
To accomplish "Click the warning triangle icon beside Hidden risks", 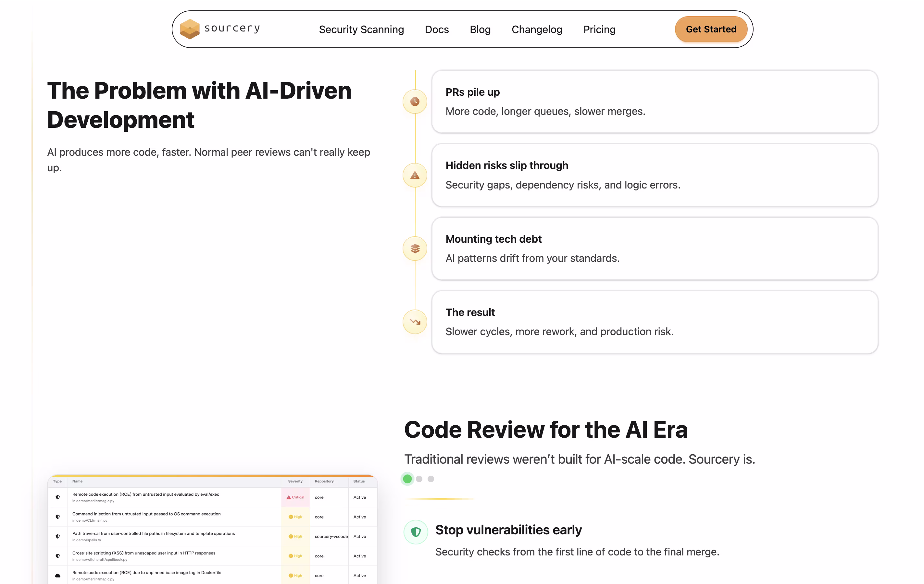I will (x=415, y=175).
